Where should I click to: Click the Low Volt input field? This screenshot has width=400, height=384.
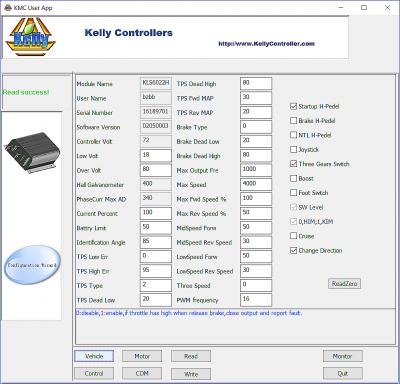click(156, 156)
